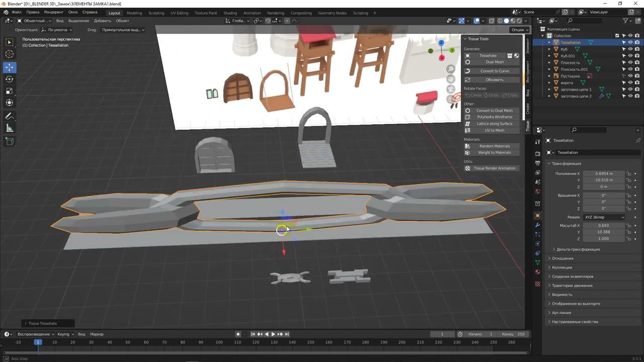Screen dimensions: 644x362
Task: Uncheck the Collection exclude checkbox
Action: (617, 36)
